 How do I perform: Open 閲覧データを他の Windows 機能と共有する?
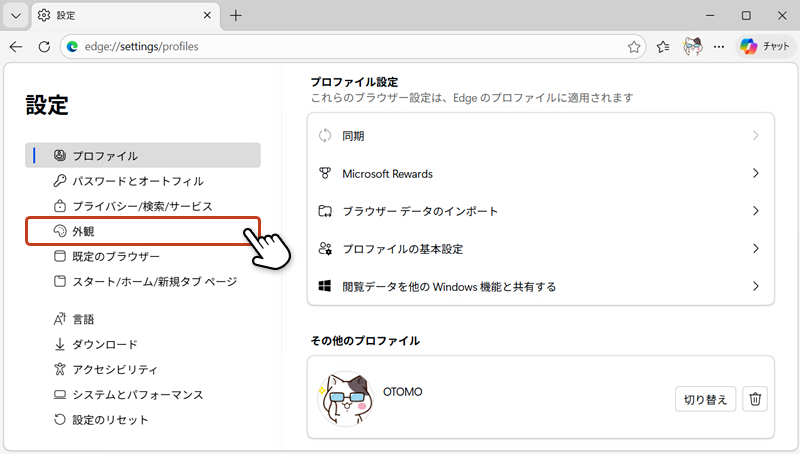pyautogui.click(x=540, y=286)
